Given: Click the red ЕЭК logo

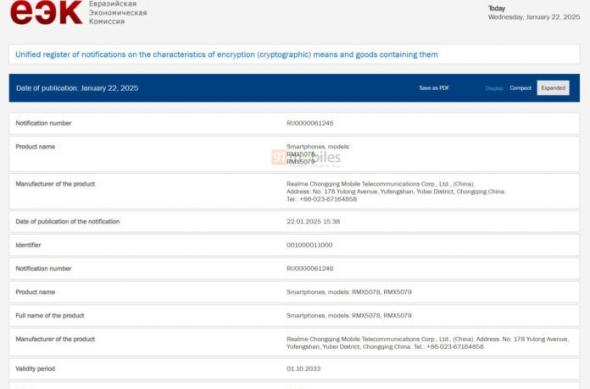Looking at the screenshot, I should (x=46, y=12).
